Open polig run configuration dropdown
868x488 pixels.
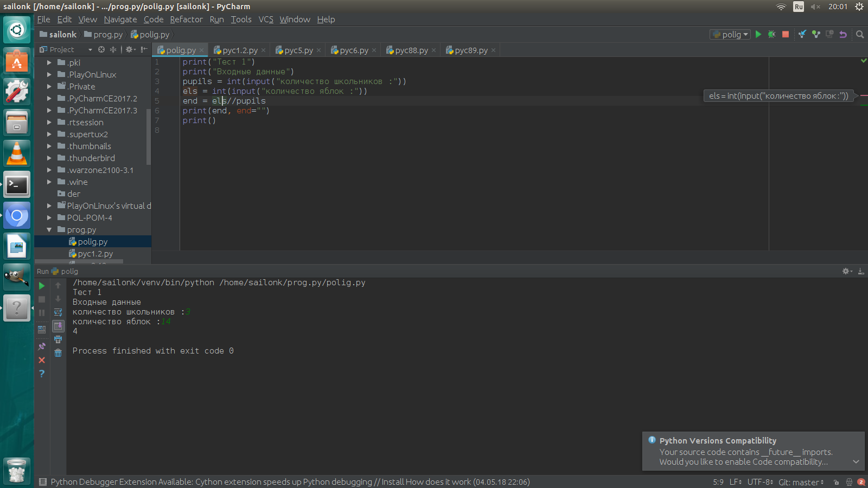click(730, 34)
